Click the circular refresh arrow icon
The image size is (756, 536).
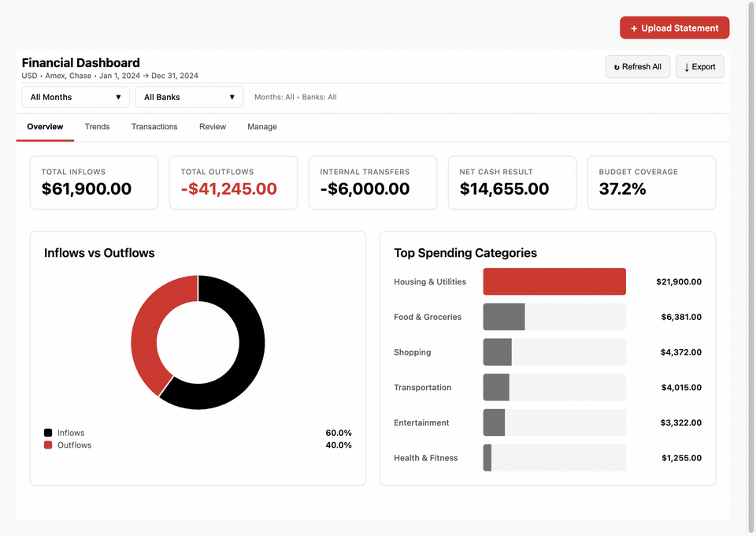point(616,67)
